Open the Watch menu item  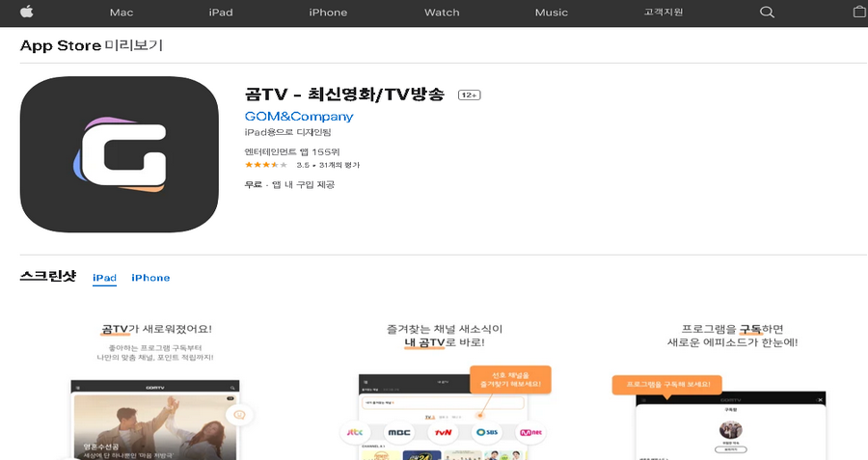pos(442,13)
